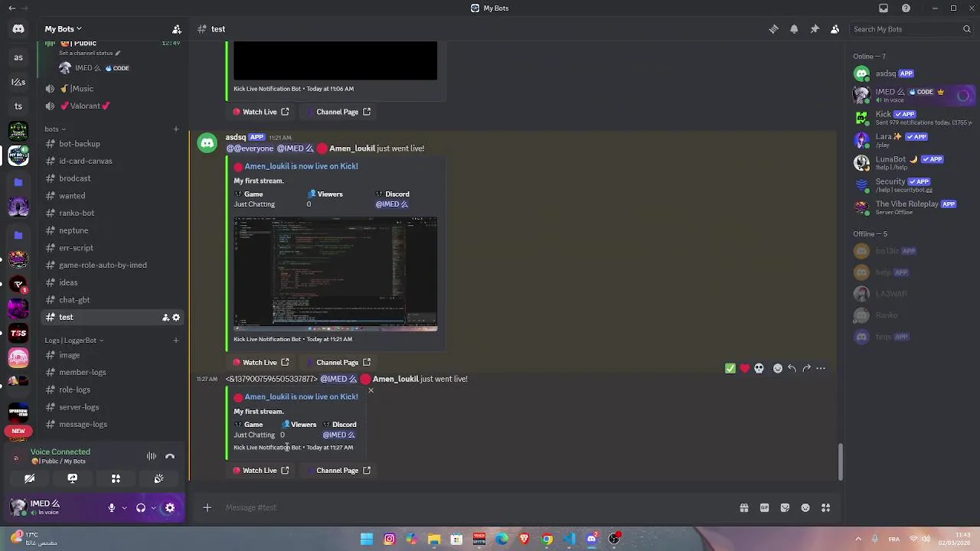This screenshot has height=551, width=980.
Task: Open notification settings bell icon
Action: coord(794,29)
